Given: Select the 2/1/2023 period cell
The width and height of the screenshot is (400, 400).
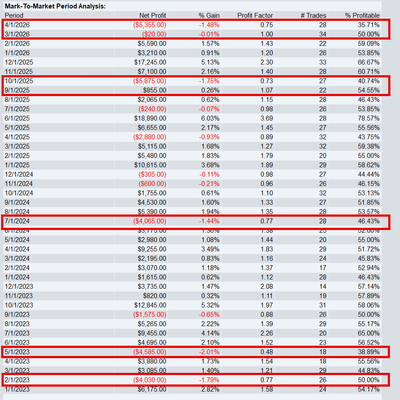Looking at the screenshot, I should point(17,380).
